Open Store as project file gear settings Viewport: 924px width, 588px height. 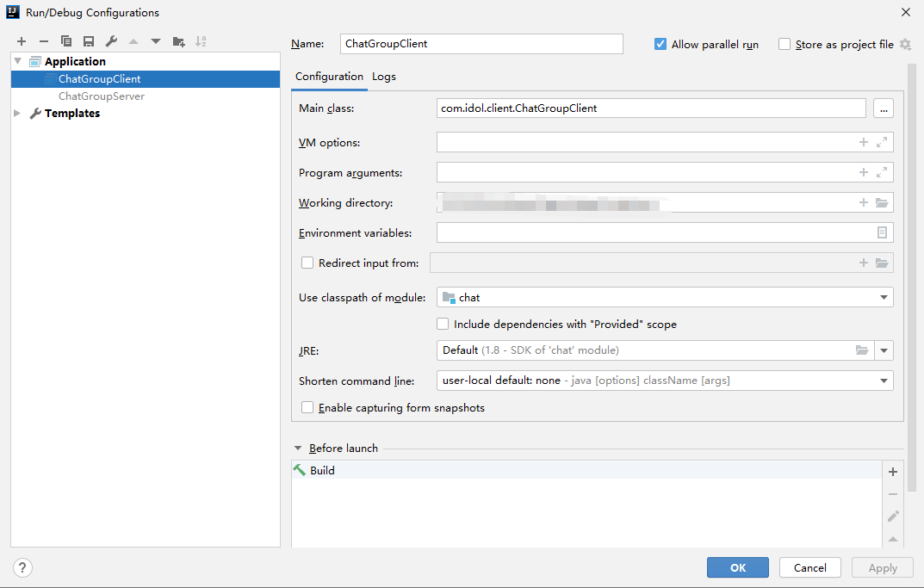906,44
